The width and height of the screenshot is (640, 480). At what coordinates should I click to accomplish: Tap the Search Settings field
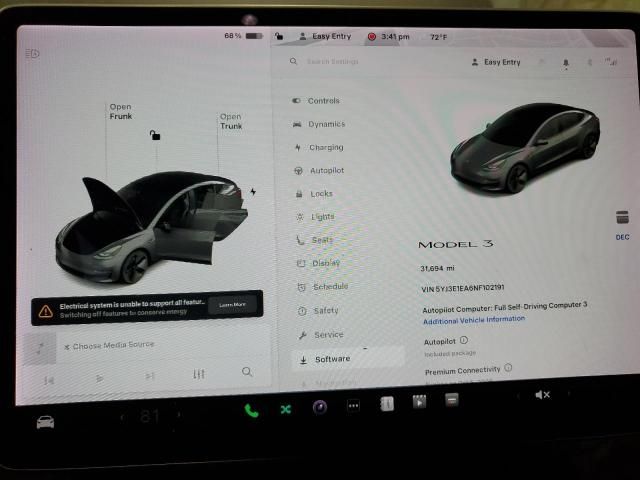click(x=370, y=62)
